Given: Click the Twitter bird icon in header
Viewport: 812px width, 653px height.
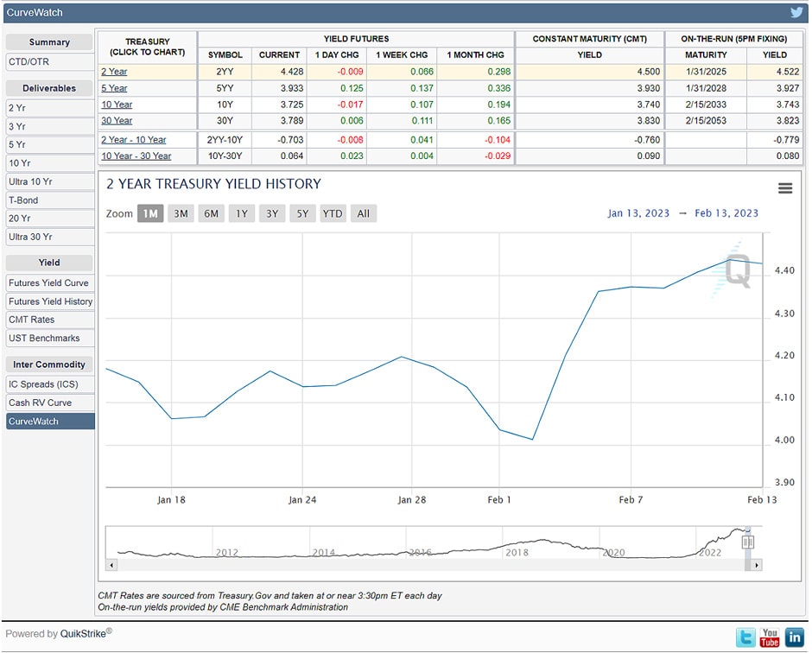Looking at the screenshot, I should click(x=796, y=13).
